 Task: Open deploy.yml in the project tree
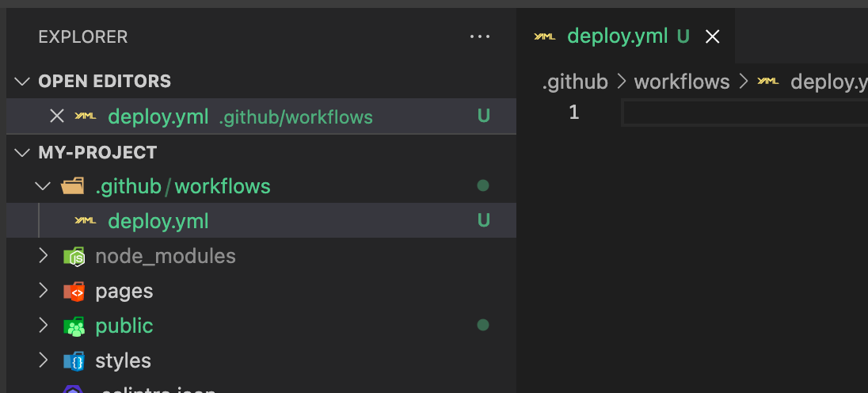tap(158, 221)
